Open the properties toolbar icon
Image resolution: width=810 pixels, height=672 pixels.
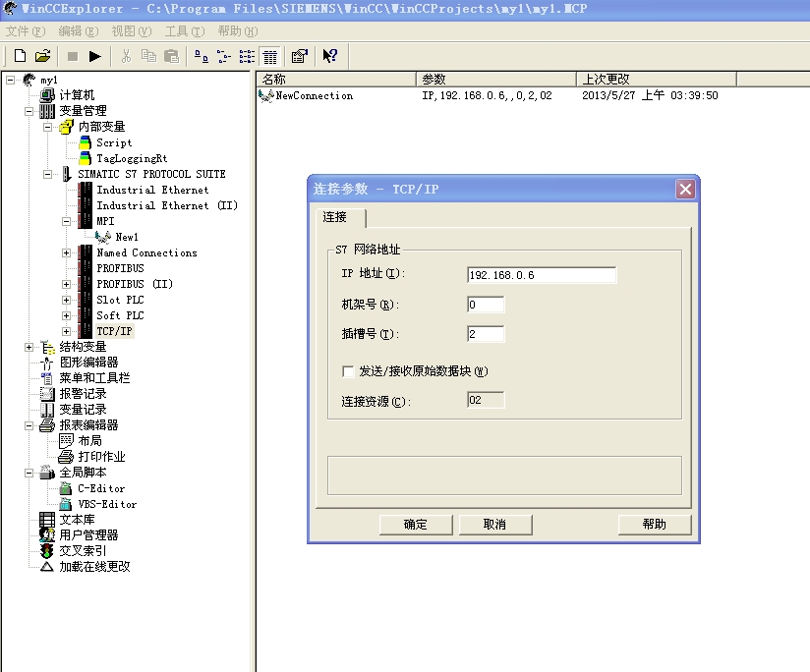299,56
